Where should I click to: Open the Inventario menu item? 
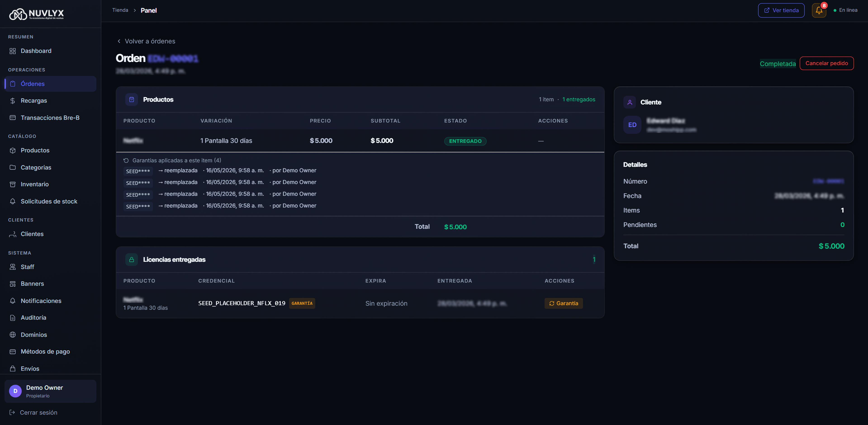click(x=50, y=184)
